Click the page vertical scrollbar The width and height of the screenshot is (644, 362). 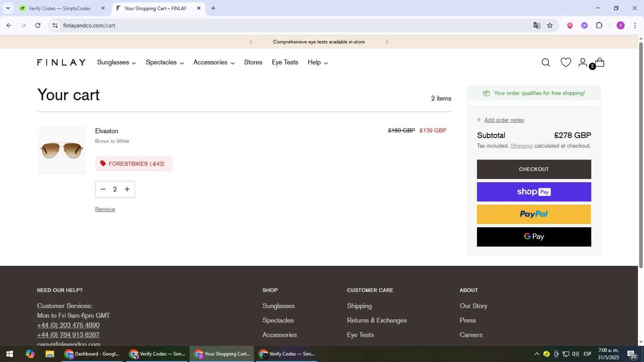641,155
